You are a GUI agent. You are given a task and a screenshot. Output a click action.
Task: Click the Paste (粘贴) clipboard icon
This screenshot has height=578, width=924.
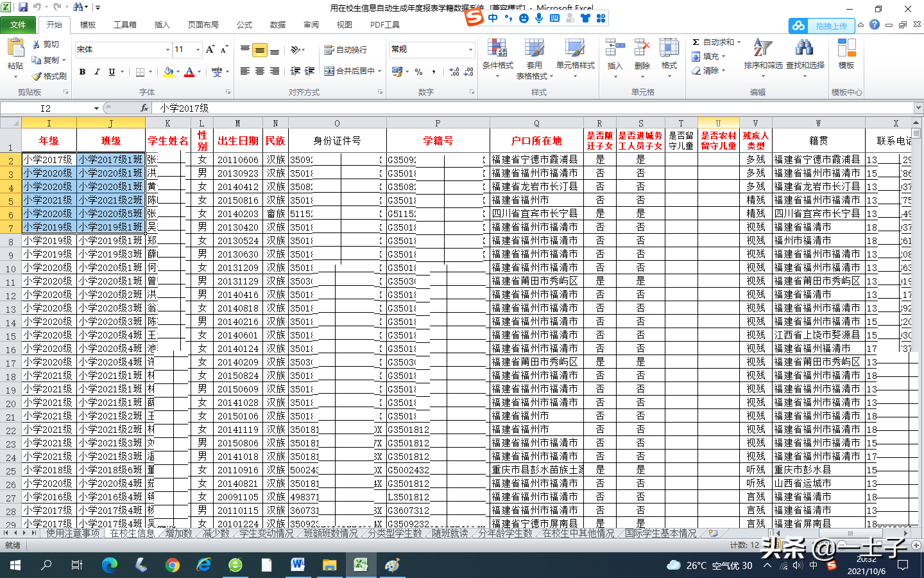(15, 48)
